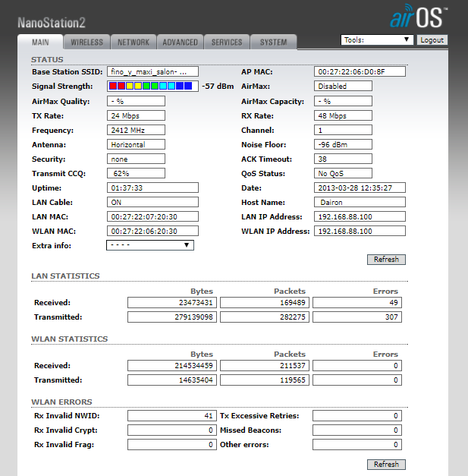Click the Frequency 2412 MHz field
The image size is (468, 476).
click(x=137, y=130)
